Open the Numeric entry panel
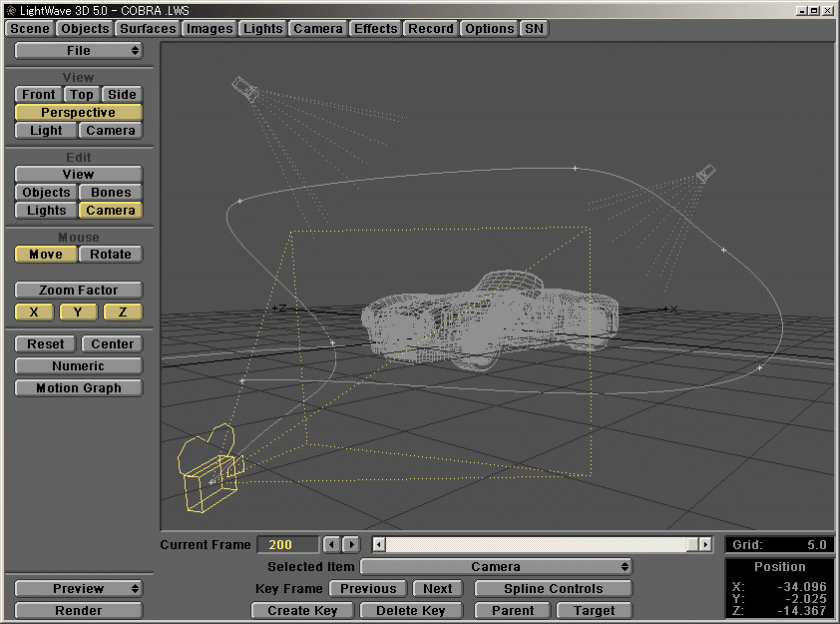Image resolution: width=840 pixels, height=624 pixels. coord(78,365)
